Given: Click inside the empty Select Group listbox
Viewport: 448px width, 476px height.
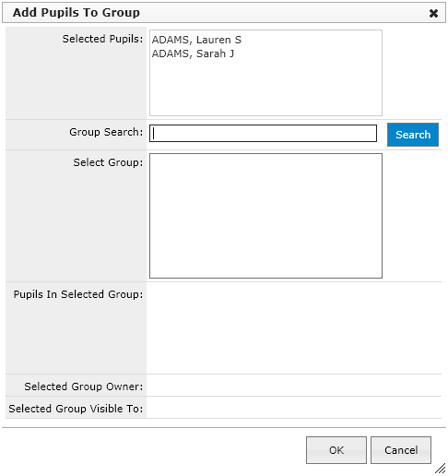Looking at the screenshot, I should click(x=265, y=216).
